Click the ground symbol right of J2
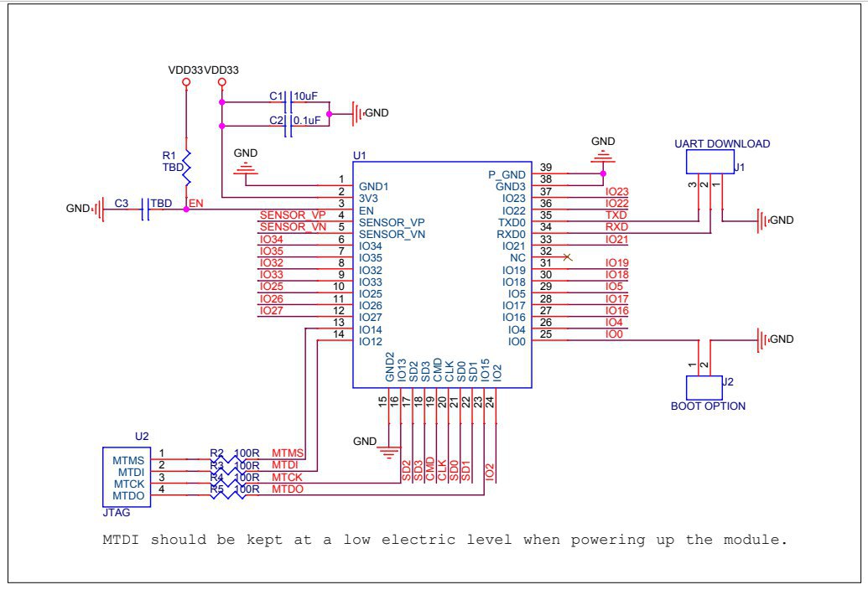The height and width of the screenshot is (595, 868). click(763, 339)
